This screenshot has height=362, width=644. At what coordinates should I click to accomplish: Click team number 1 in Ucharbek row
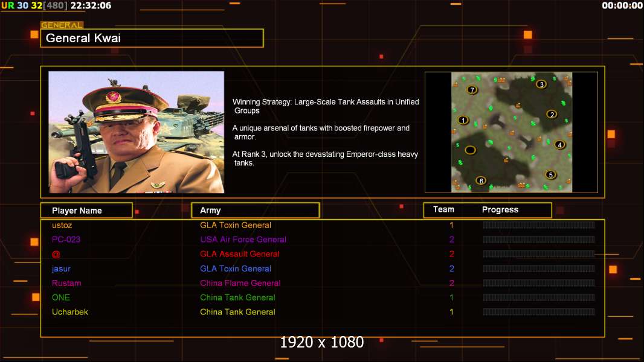click(451, 312)
